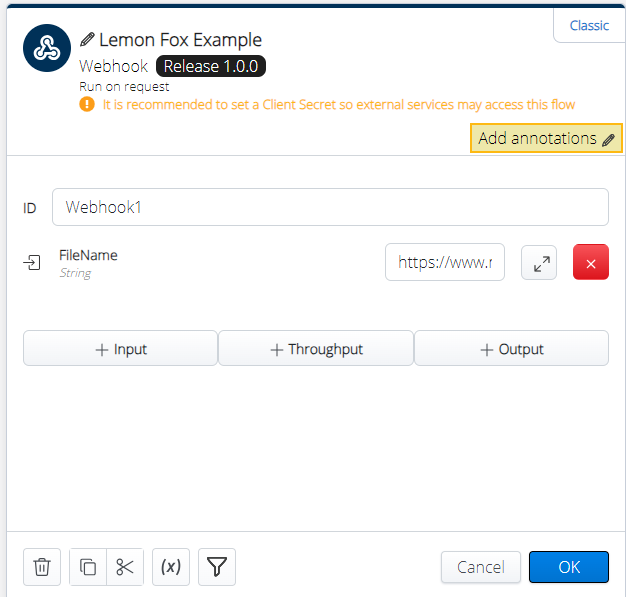
Task: Add a new Throughput parameter
Action: tap(316, 349)
